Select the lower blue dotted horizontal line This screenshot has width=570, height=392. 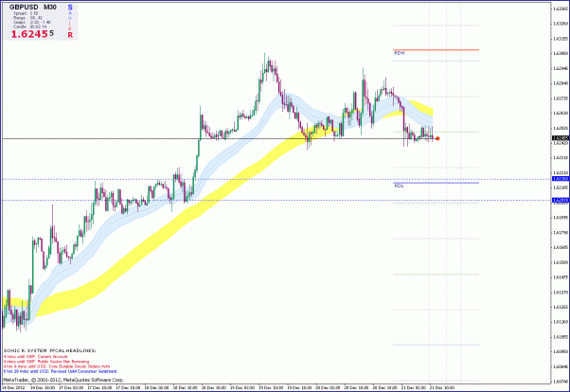pos(276,201)
